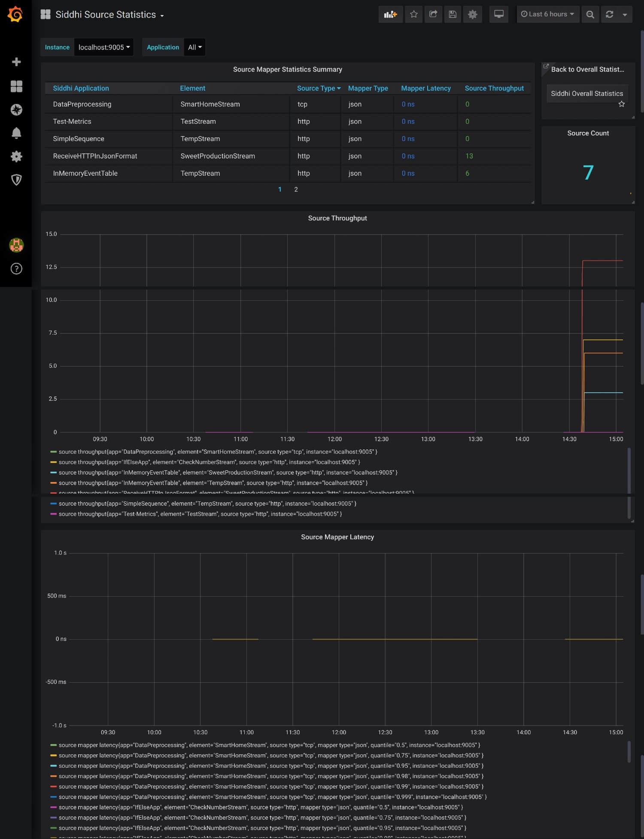Open the refresh interval dropdown arrow
Image resolution: width=644 pixels, height=839 pixels.
coord(625,14)
